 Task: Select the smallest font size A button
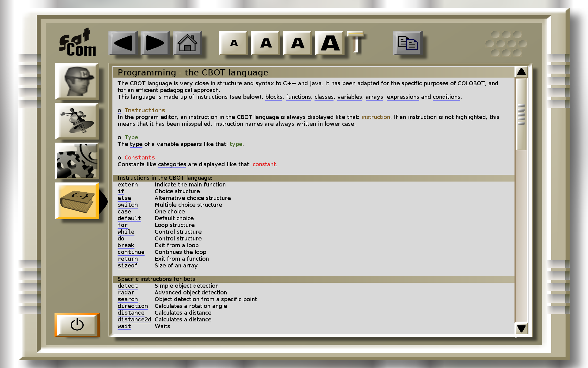click(233, 43)
